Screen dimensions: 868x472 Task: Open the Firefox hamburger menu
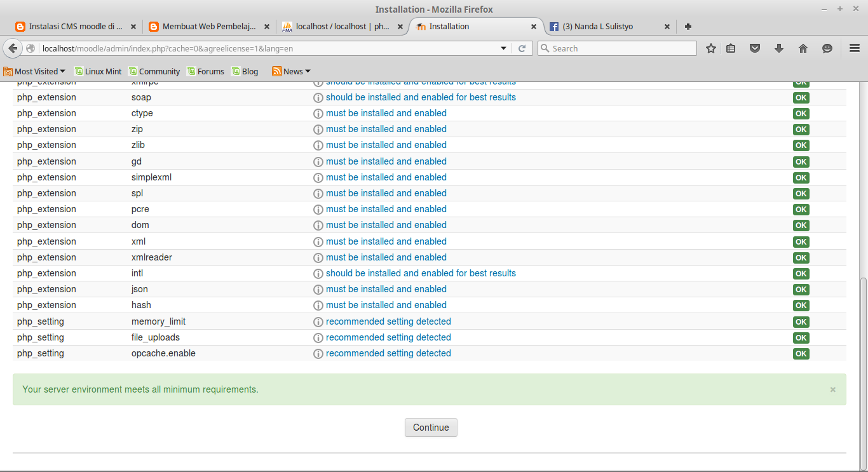pyautogui.click(x=853, y=48)
